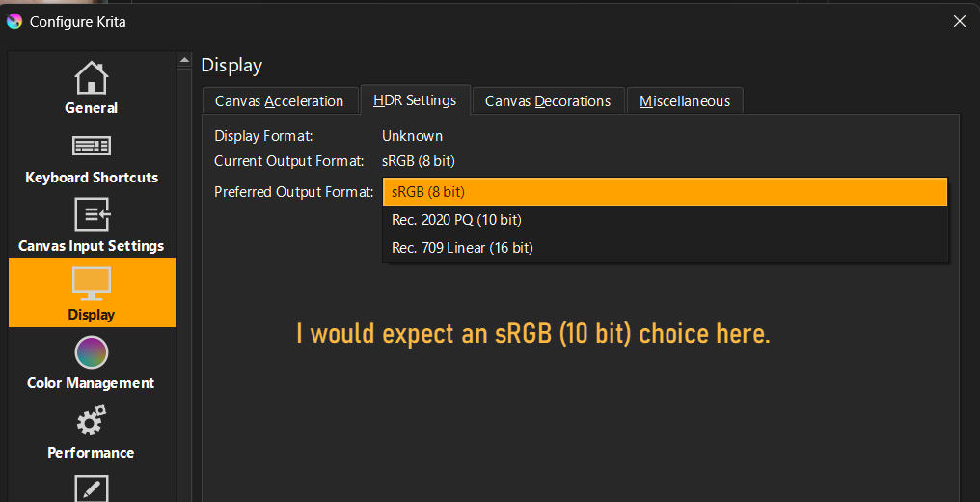
Task: Select the Performance gears icon
Action: (x=92, y=422)
